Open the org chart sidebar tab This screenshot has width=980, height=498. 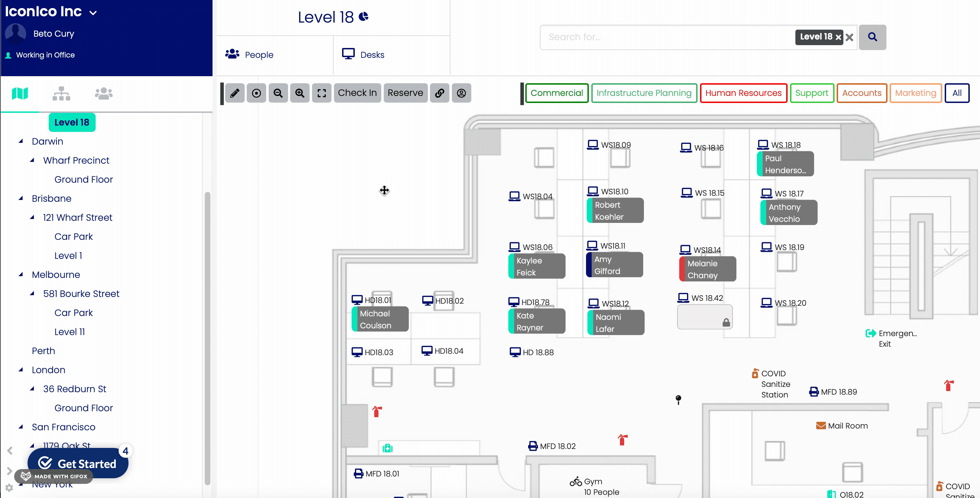pyautogui.click(x=62, y=93)
